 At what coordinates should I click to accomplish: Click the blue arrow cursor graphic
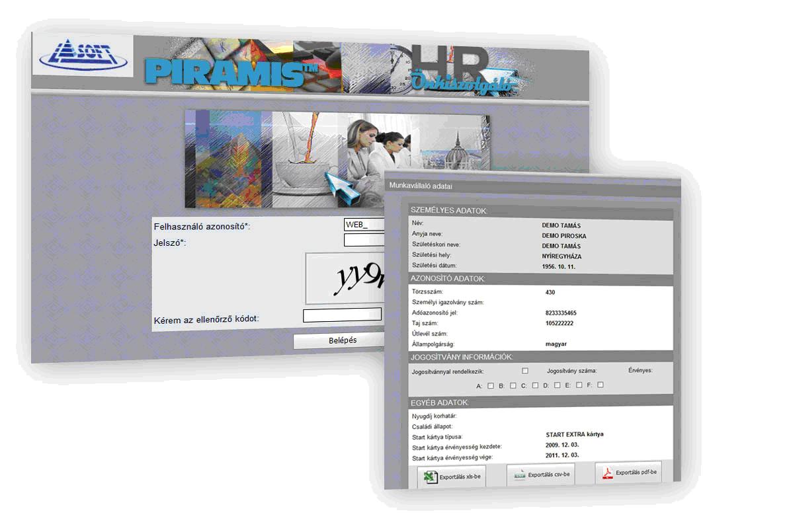point(342,187)
